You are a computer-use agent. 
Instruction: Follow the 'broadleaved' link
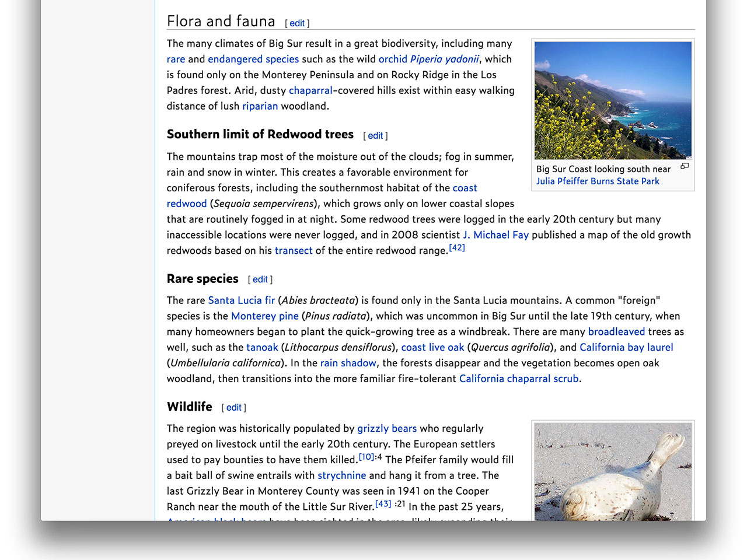pyautogui.click(x=617, y=332)
